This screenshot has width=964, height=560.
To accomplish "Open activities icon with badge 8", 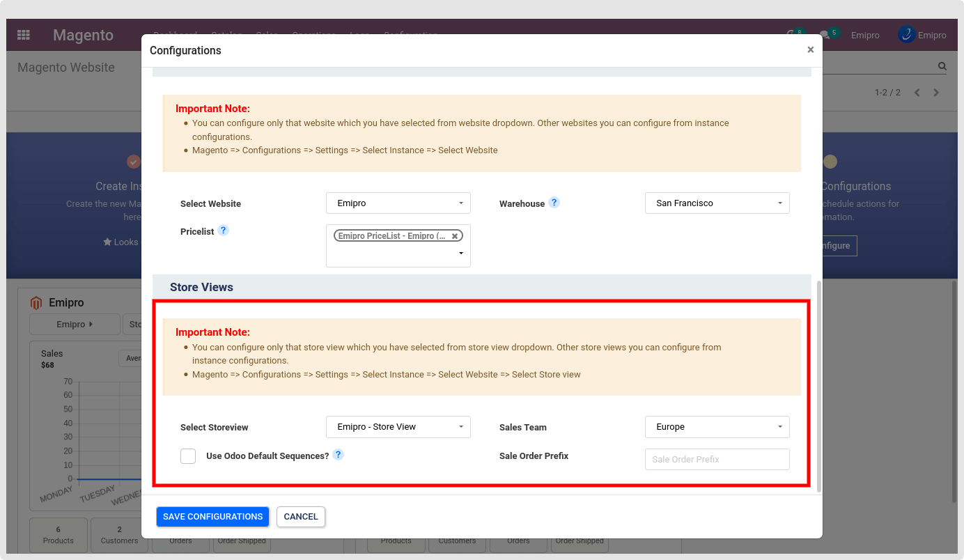I will click(795, 34).
